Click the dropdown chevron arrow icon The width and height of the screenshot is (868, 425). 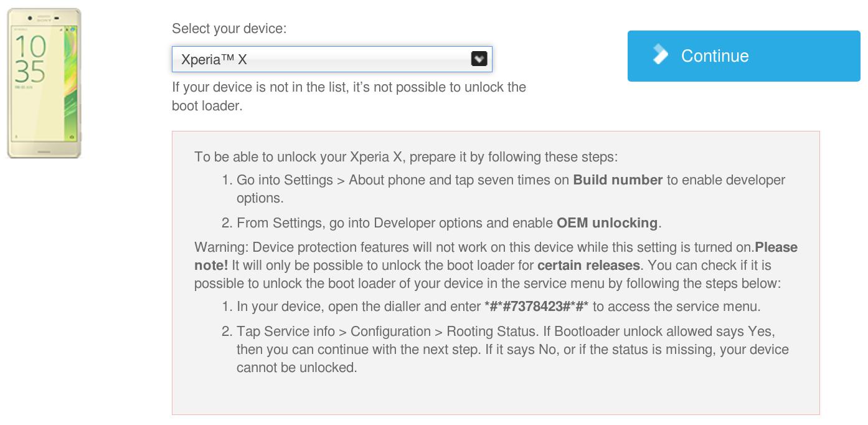pyautogui.click(x=478, y=59)
